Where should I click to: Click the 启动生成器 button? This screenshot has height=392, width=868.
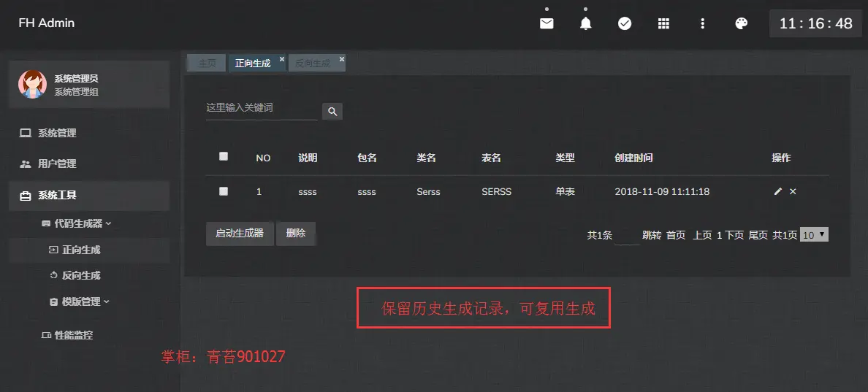(x=240, y=234)
